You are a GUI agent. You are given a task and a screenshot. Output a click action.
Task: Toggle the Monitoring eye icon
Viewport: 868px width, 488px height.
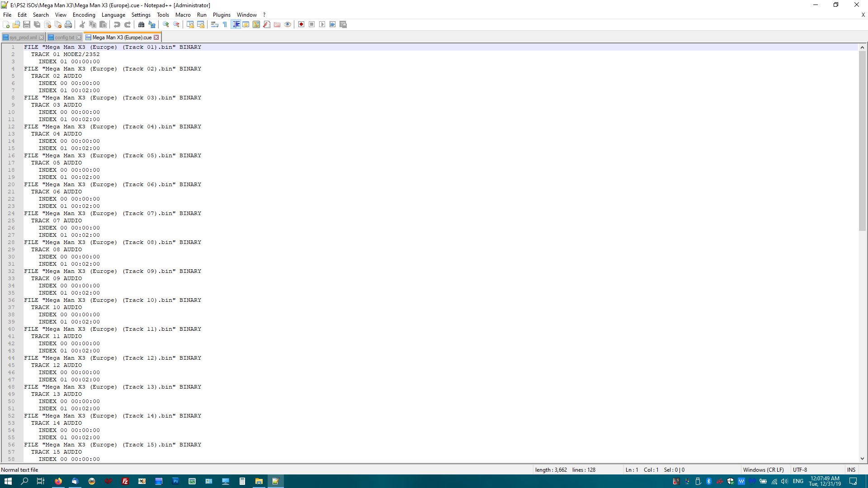point(288,24)
